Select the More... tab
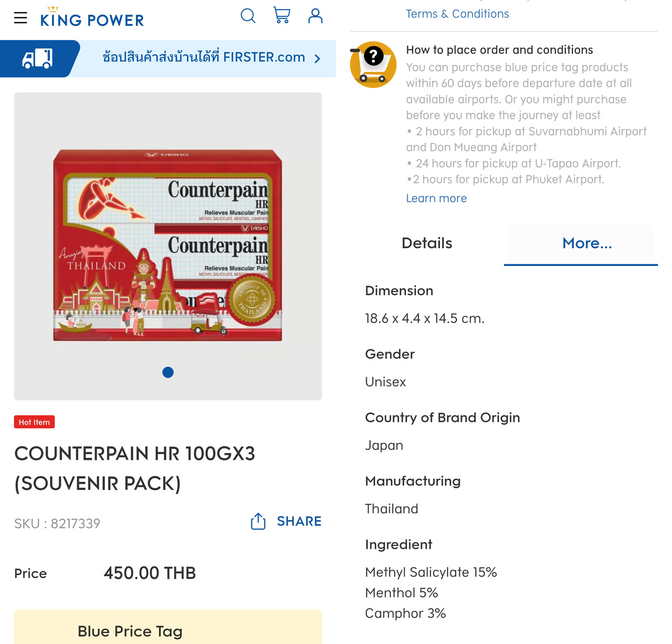 pyautogui.click(x=587, y=243)
